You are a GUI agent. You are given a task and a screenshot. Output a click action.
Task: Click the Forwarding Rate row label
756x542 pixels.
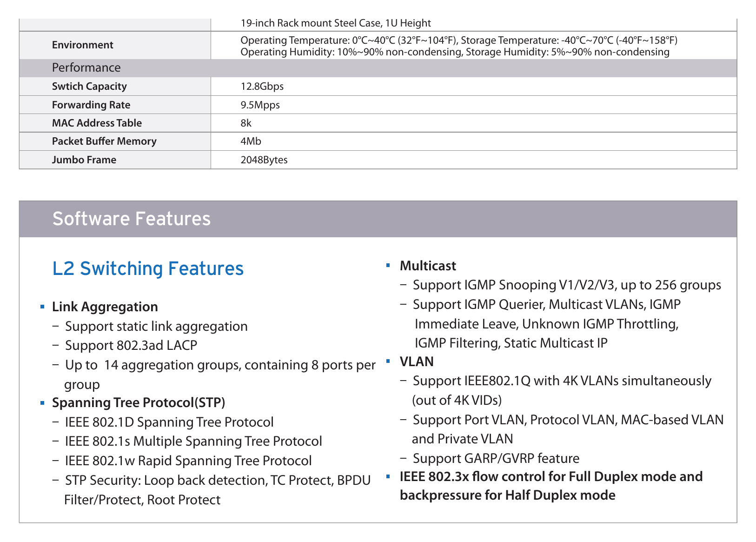91,105
